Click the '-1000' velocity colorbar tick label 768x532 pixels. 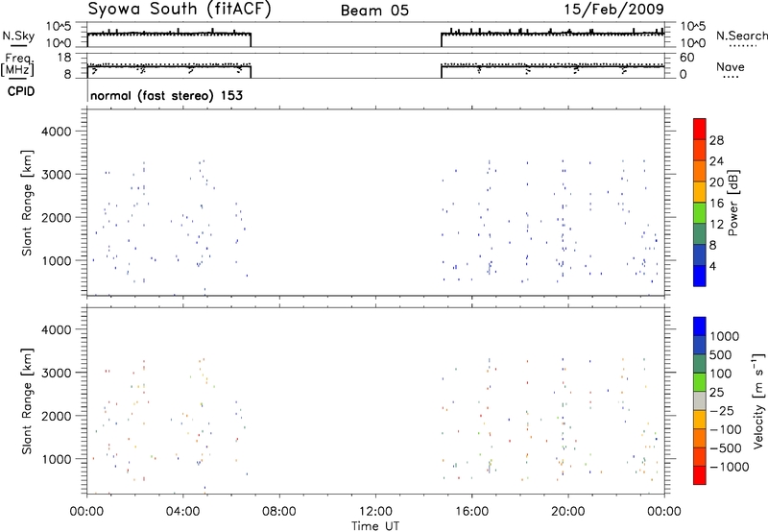[730, 467]
